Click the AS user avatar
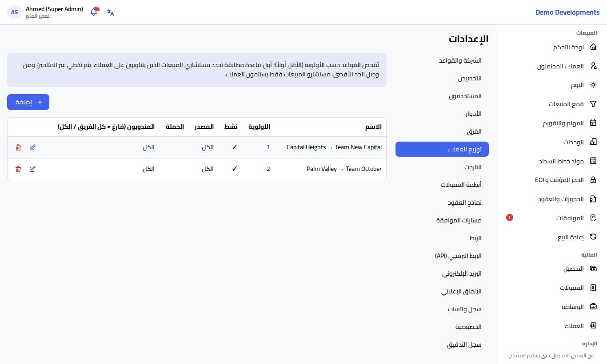 click(x=14, y=12)
